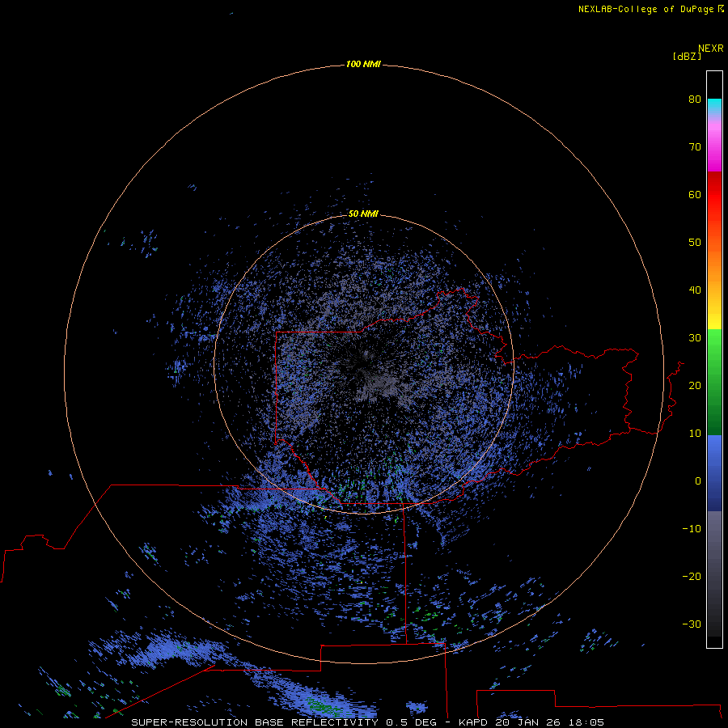This screenshot has width=728, height=728.
Task: Click the 70 dBZ scale value
Action: pos(695,146)
